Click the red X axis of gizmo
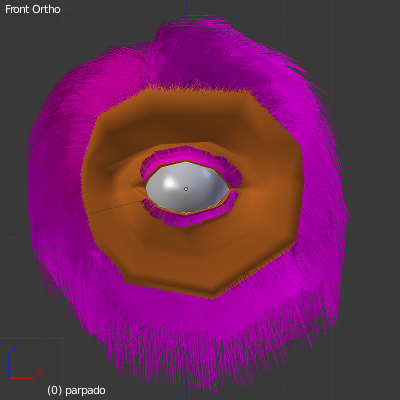 22,378
